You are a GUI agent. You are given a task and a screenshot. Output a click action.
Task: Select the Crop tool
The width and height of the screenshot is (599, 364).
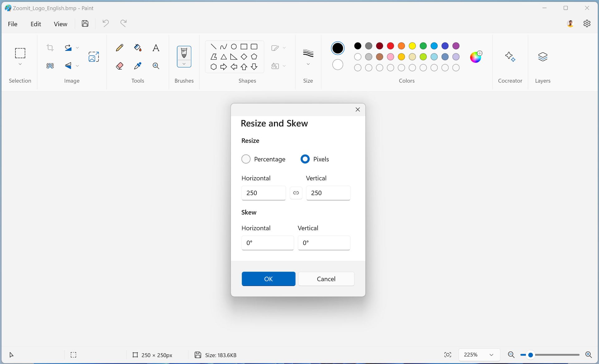coord(50,47)
